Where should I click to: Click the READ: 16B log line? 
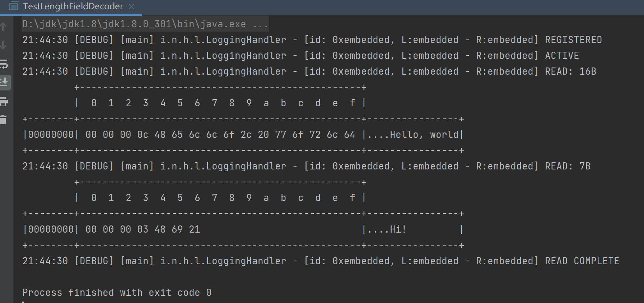(x=309, y=71)
